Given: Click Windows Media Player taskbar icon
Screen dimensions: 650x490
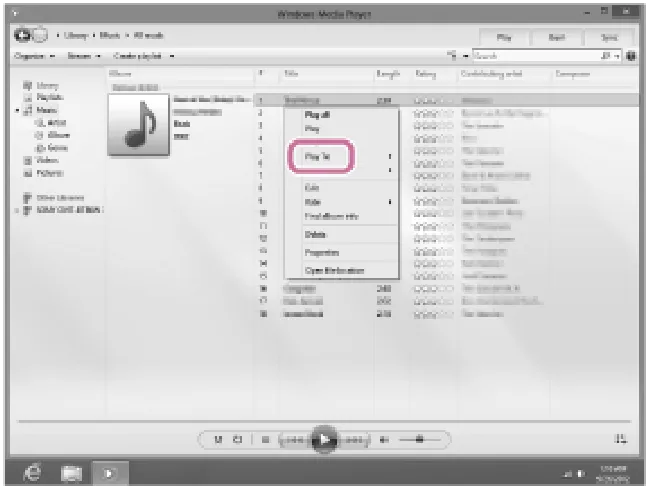Looking at the screenshot, I should pos(110,473).
